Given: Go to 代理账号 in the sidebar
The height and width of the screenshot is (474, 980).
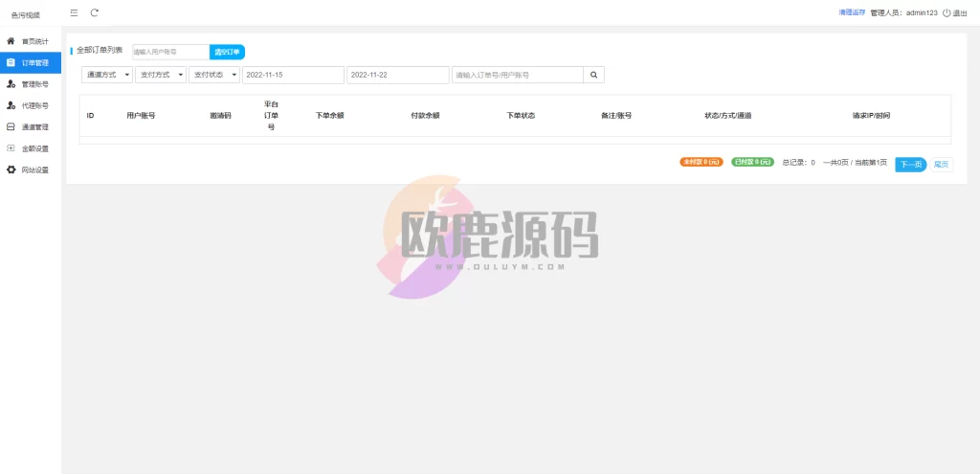Looking at the screenshot, I should (31, 105).
